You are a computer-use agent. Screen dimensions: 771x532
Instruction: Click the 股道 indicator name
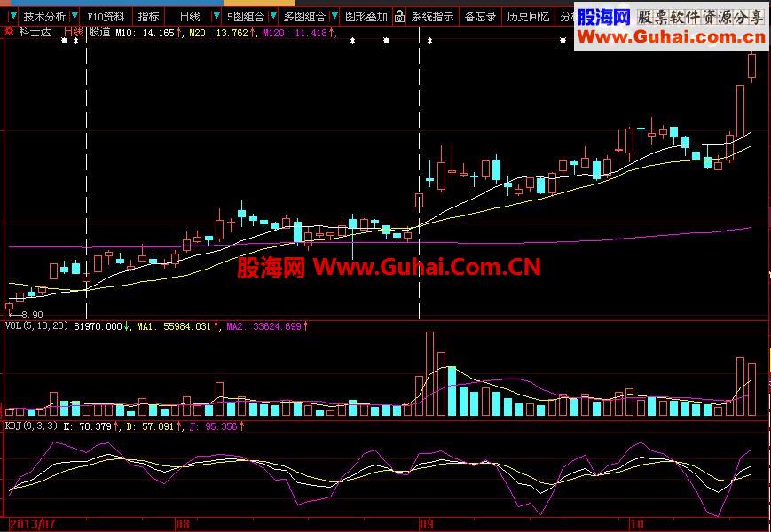[100, 33]
